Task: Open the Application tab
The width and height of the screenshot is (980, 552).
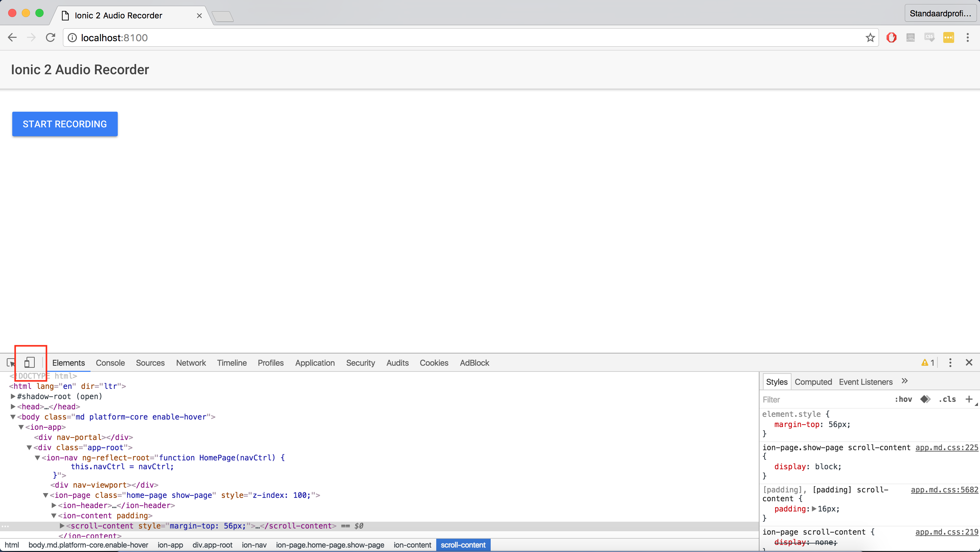Action: (x=315, y=363)
